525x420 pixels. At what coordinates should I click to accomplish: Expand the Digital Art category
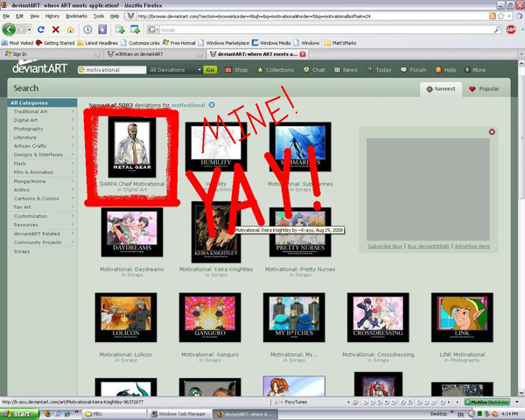pyautogui.click(x=42, y=120)
